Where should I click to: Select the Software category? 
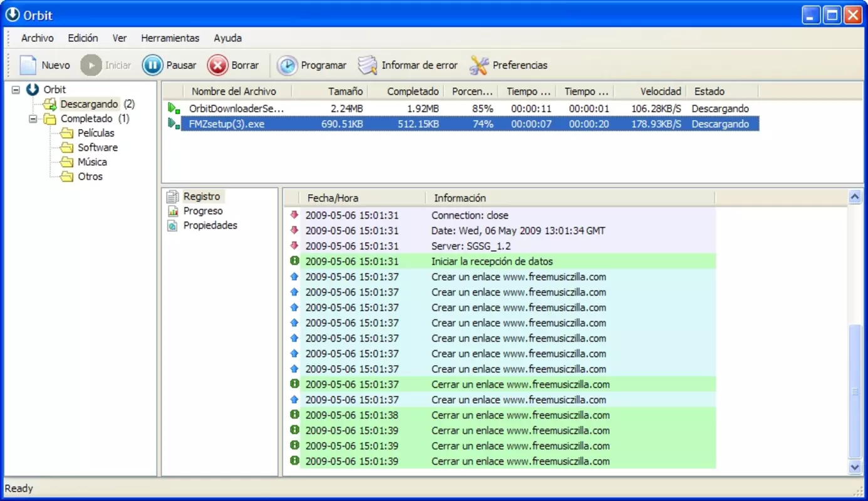(x=98, y=148)
